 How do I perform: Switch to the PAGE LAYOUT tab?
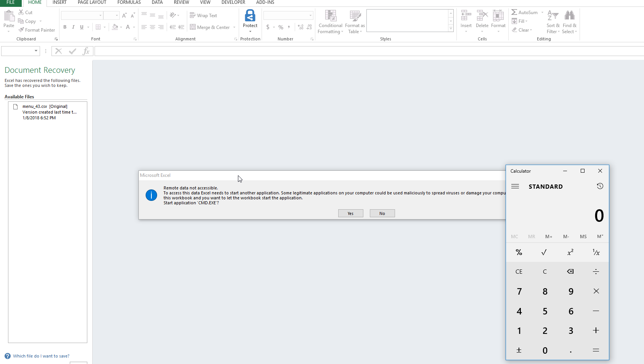point(92,2)
